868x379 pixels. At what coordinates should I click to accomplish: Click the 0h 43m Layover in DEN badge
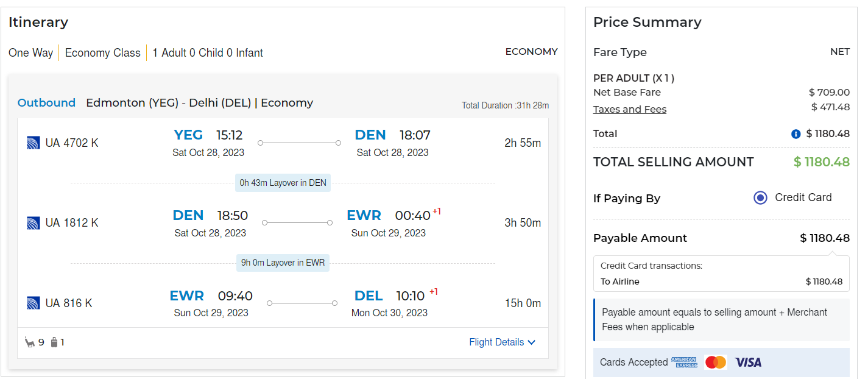(x=283, y=183)
